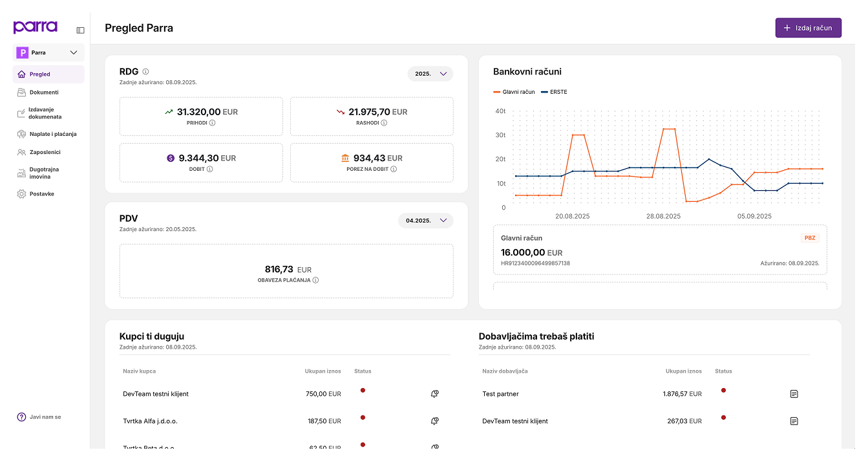Open document icon for Test partner

794,393
